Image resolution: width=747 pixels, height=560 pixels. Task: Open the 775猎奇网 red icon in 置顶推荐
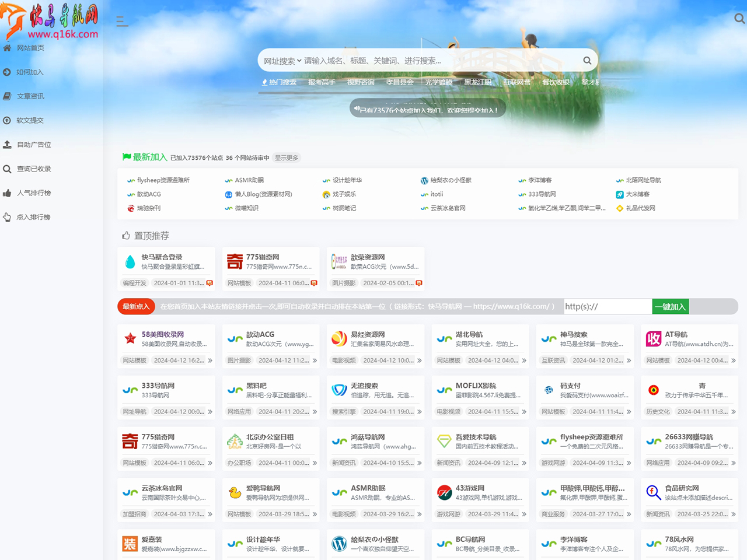[235, 261]
